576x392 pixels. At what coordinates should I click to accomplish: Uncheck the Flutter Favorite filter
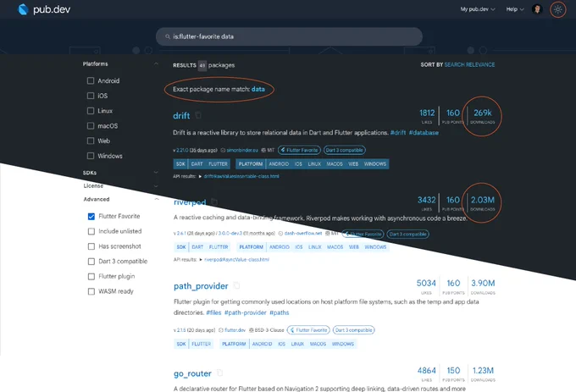[x=91, y=217]
